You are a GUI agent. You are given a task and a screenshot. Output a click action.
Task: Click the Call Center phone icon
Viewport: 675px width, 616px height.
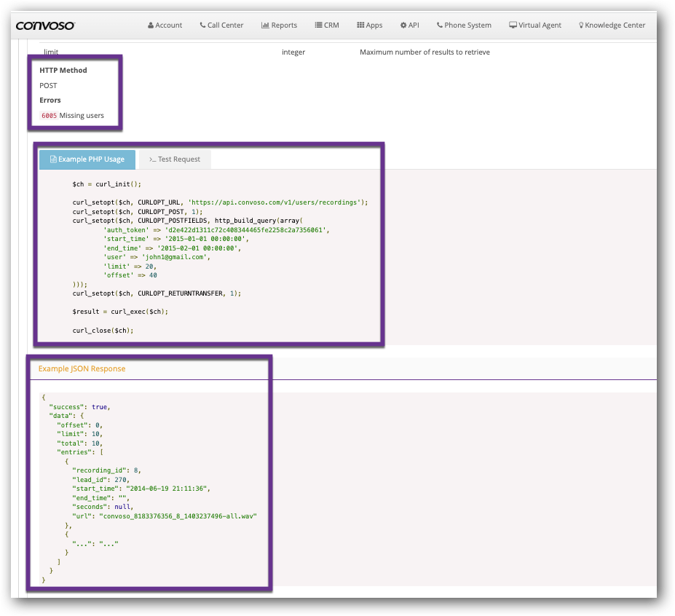[202, 25]
